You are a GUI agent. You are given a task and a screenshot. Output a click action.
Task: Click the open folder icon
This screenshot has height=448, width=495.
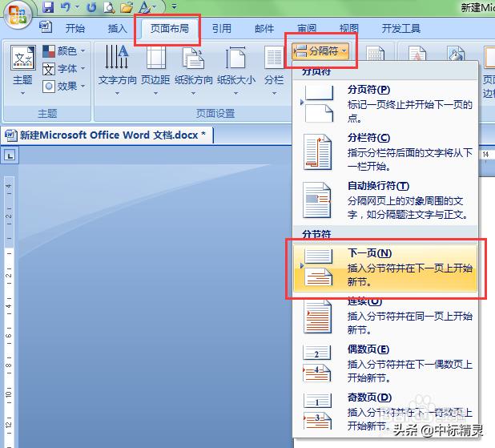[x=127, y=7]
